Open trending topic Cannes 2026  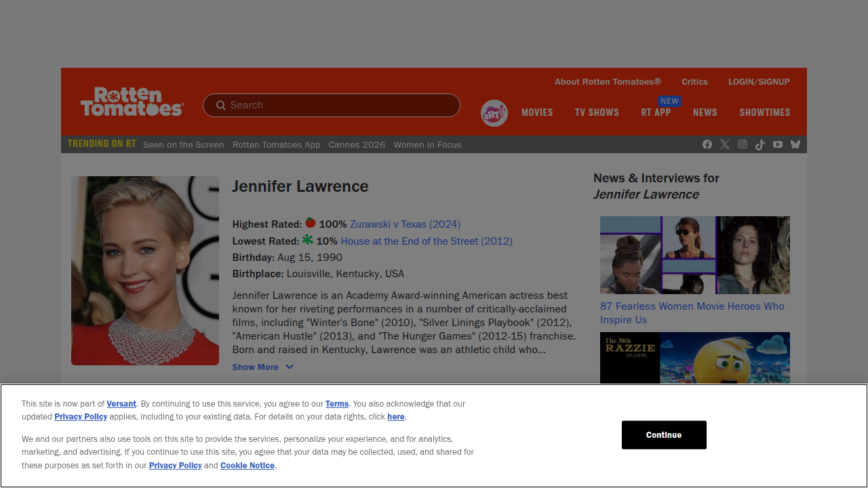click(x=357, y=144)
